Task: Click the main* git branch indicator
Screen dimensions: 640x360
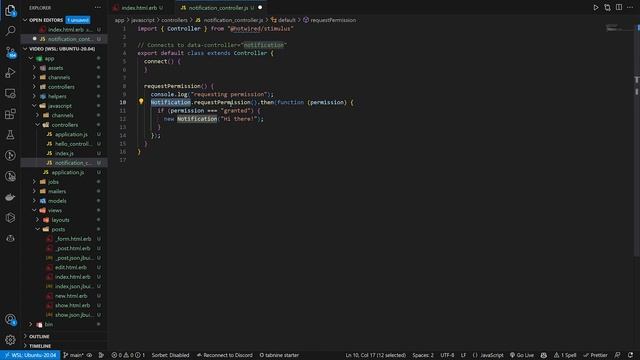Action: [73, 355]
